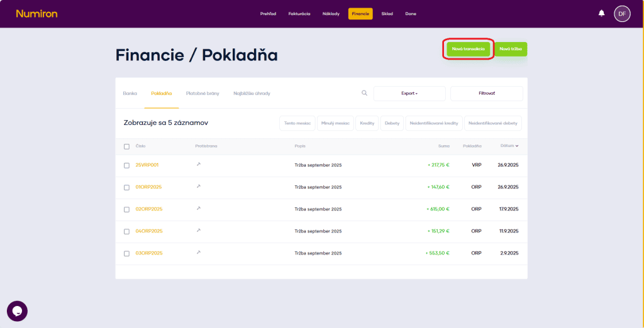This screenshot has height=328, width=644.
Task: Open the chat support bubble
Action: tap(17, 311)
